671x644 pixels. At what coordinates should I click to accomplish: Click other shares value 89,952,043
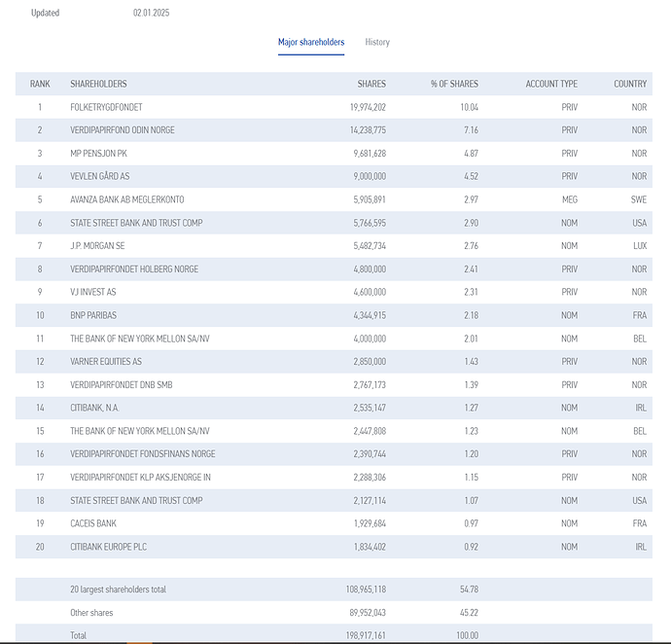click(x=368, y=613)
